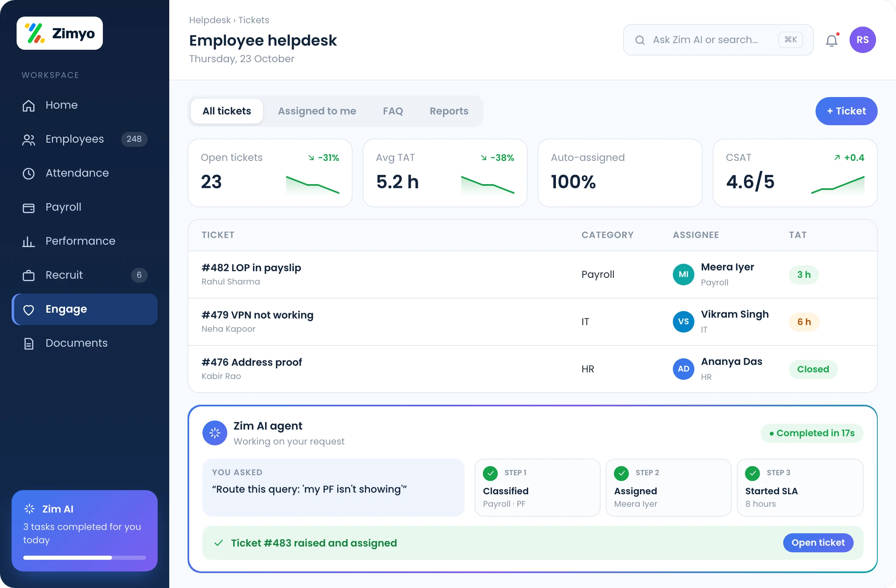This screenshot has height=588, width=896.
Task: Click the 3 h TAT badge
Action: (804, 275)
